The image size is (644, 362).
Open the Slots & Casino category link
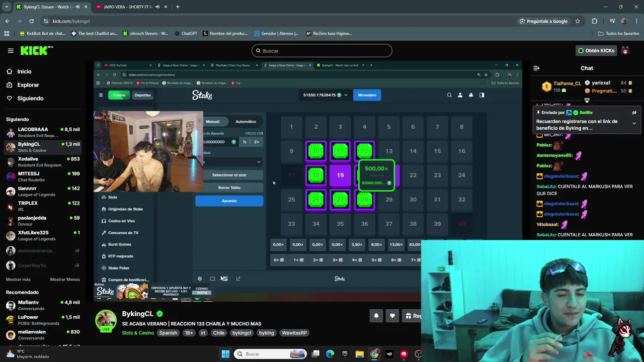pos(138,333)
